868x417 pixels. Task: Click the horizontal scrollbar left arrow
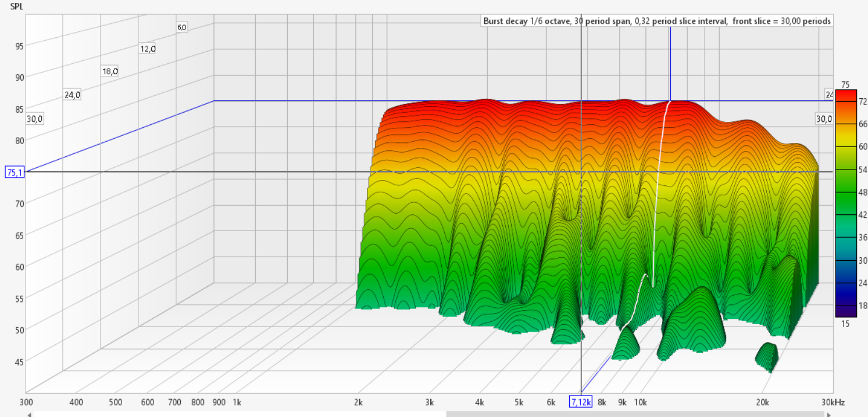pos(28,415)
